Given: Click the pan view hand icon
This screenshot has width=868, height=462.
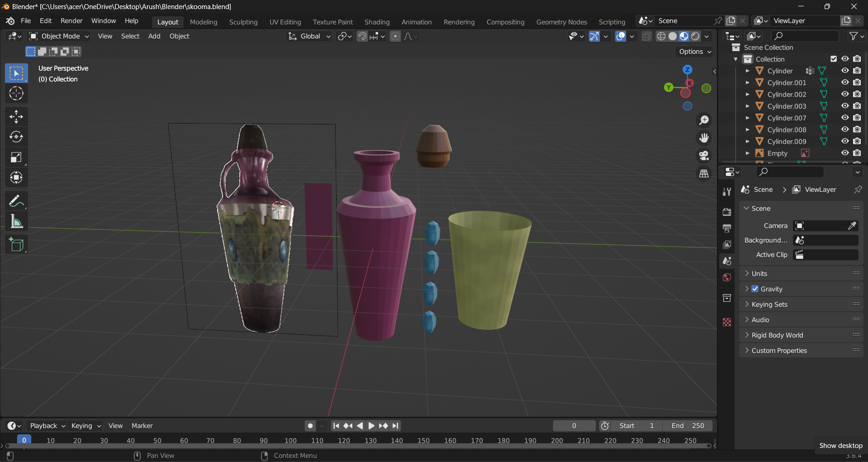Looking at the screenshot, I should [704, 138].
